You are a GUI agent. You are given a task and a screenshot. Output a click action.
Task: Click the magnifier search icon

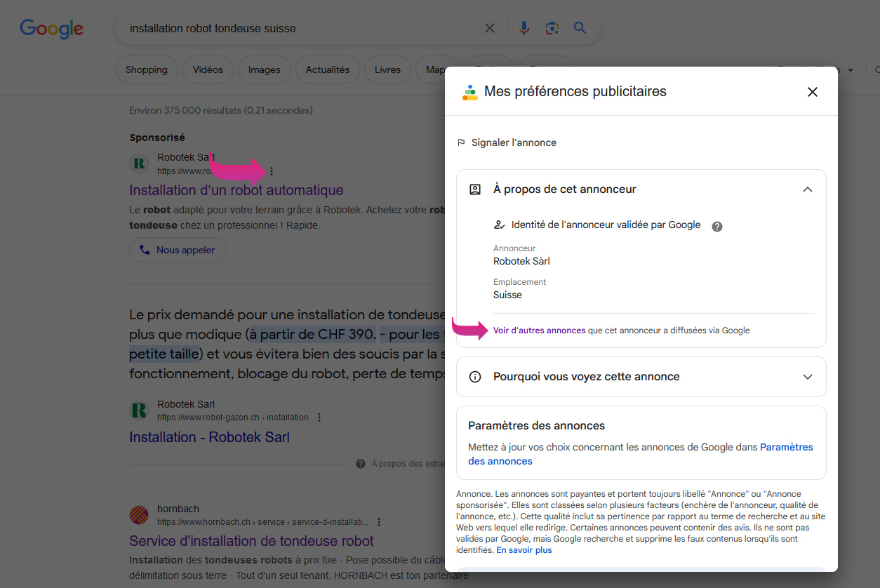point(580,29)
